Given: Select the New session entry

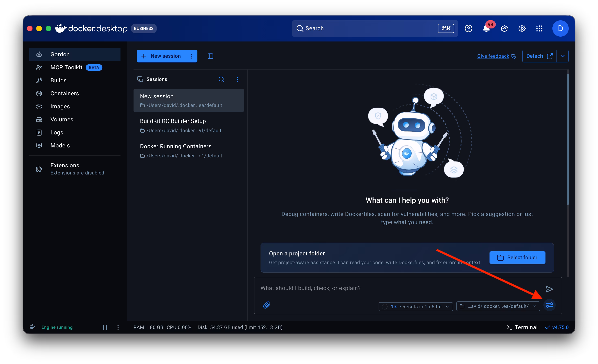Looking at the screenshot, I should (189, 100).
